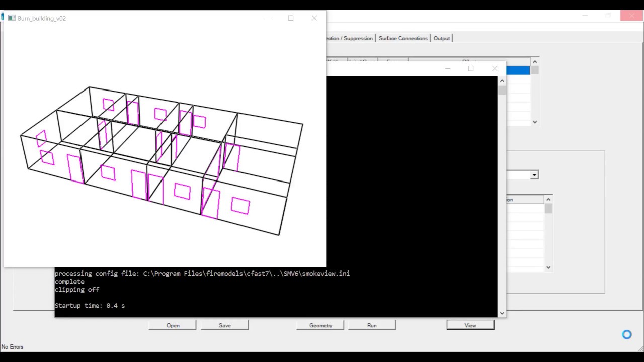Screen dimensions: 644x362
Task: Maximize the Burn_building_v02 Smokeview window
Action: click(291, 18)
